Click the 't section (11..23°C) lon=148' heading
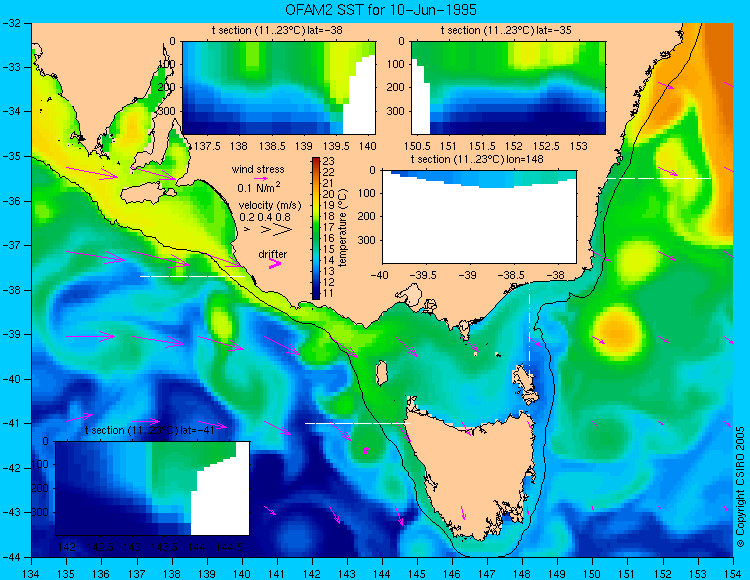Viewport: 750px width, 580px height. point(477,159)
